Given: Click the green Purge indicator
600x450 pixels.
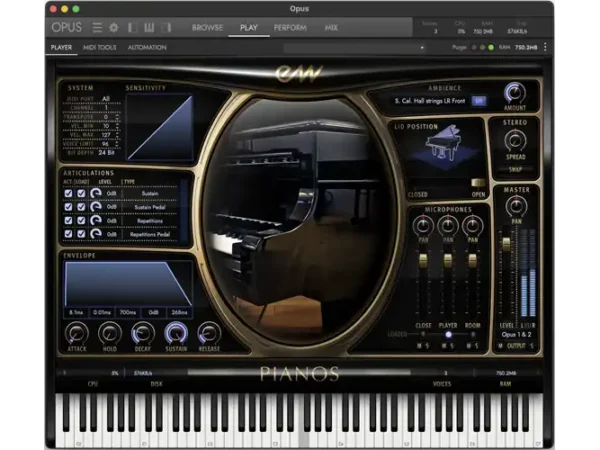Looking at the screenshot, I should tap(491, 47).
